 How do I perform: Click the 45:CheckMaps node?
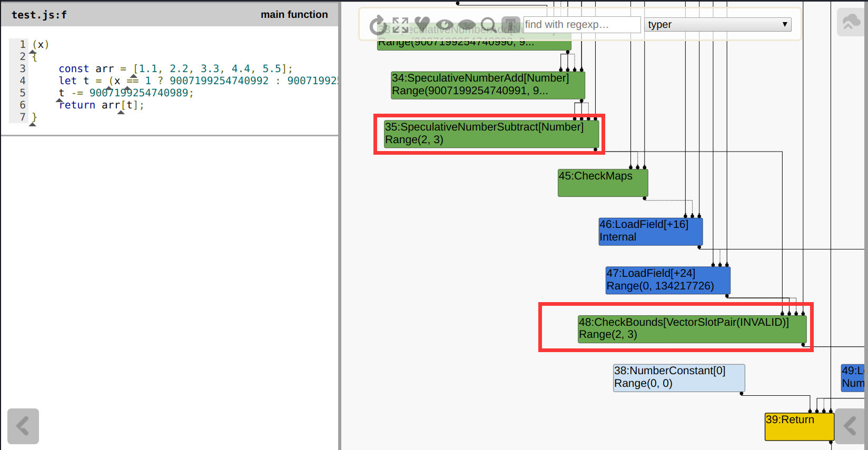pos(603,183)
